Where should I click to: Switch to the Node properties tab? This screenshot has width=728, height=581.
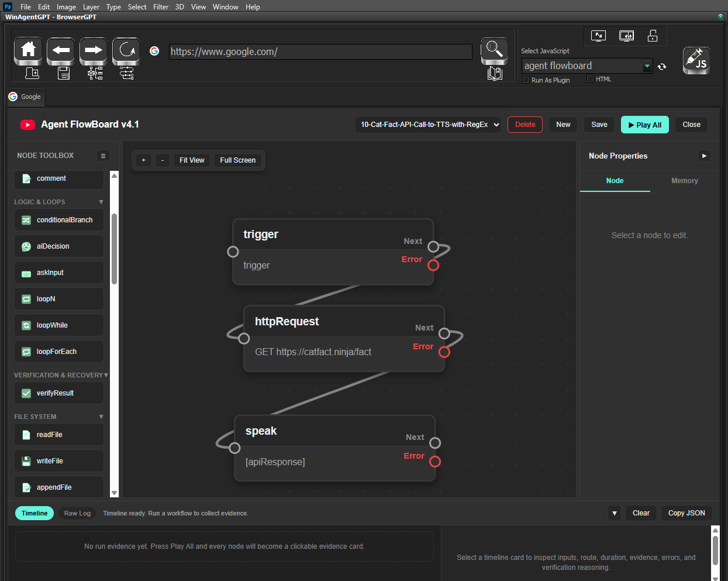click(x=615, y=181)
